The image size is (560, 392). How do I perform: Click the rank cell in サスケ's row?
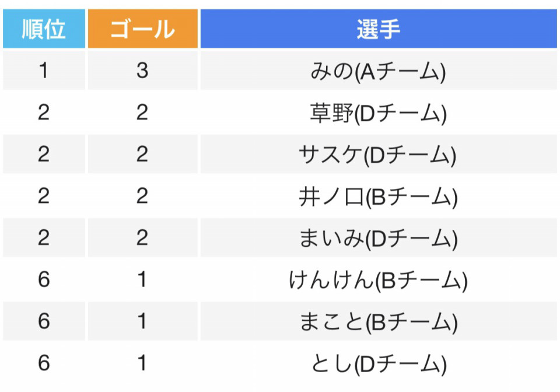tap(44, 155)
